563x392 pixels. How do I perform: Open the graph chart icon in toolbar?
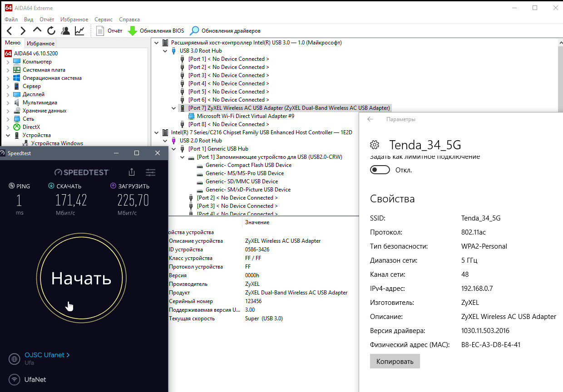click(79, 31)
